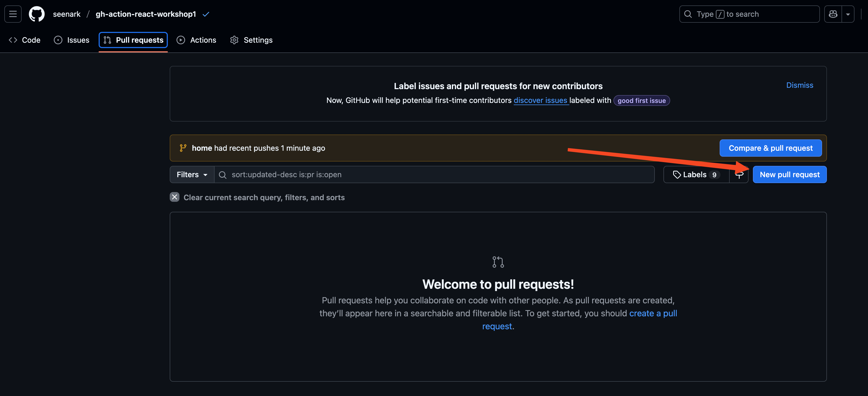Dismiss the new contributors label banner
Screen dimensions: 868x396
[x=799, y=85]
